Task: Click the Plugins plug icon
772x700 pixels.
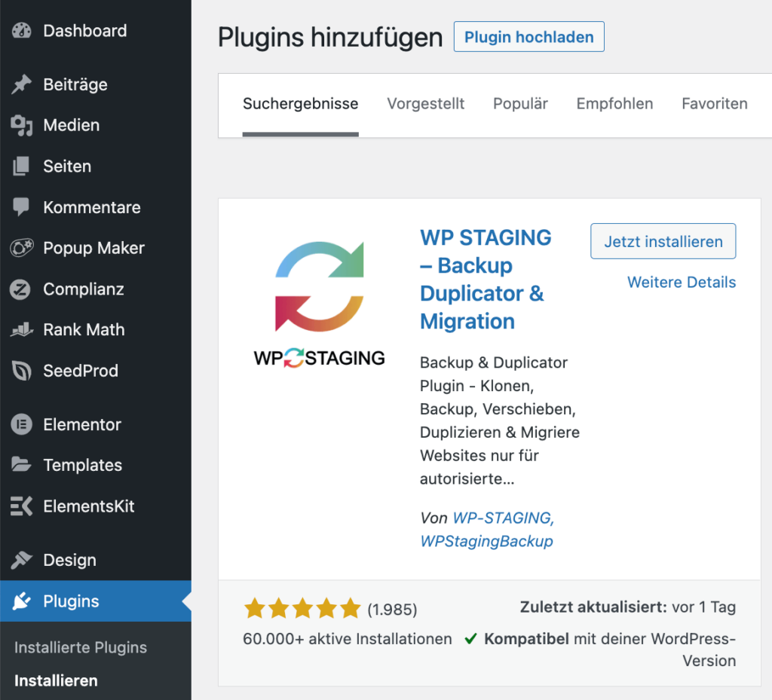Action: (21, 601)
